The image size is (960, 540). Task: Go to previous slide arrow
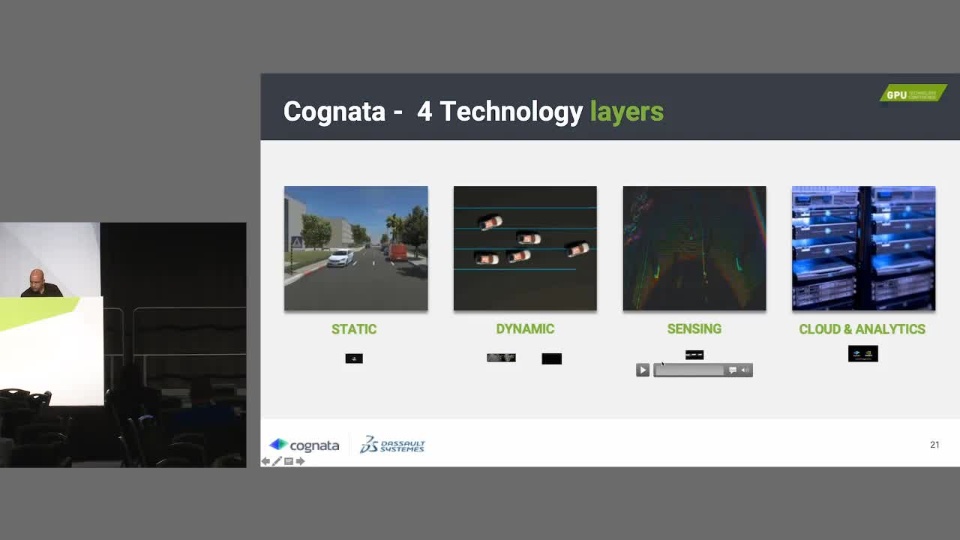pos(266,461)
